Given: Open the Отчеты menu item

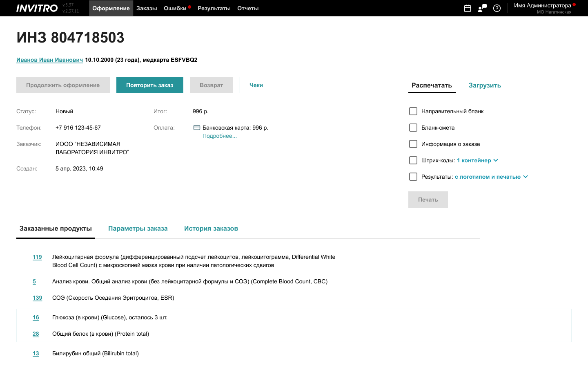Looking at the screenshot, I should [x=248, y=8].
